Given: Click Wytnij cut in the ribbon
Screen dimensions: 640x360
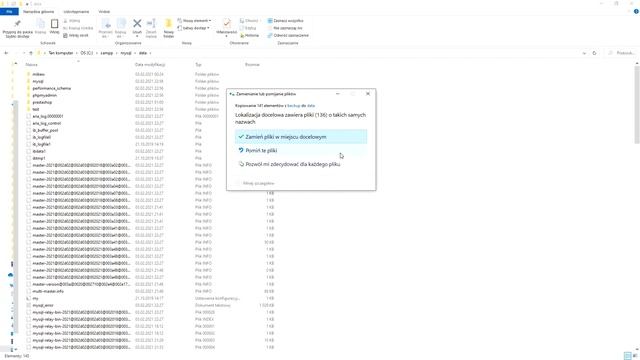Looking at the screenshot, I should [72, 21].
